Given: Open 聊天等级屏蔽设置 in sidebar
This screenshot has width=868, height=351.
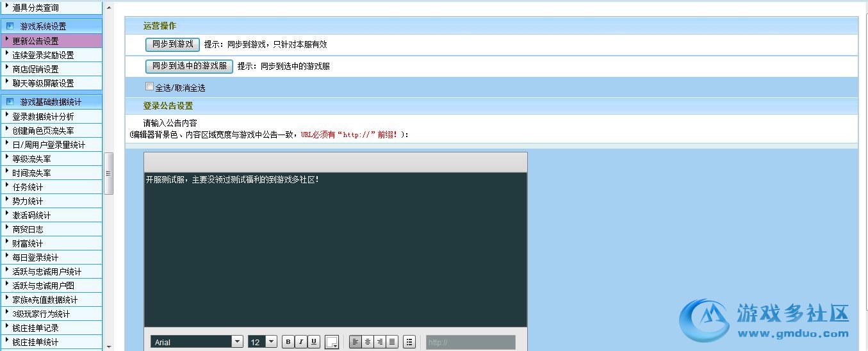Looking at the screenshot, I should point(51,83).
